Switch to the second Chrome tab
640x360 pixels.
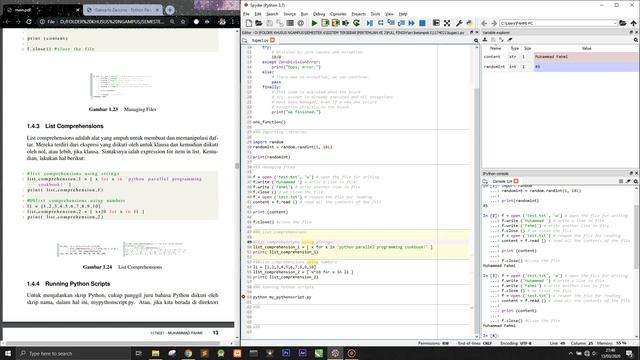click(123, 9)
